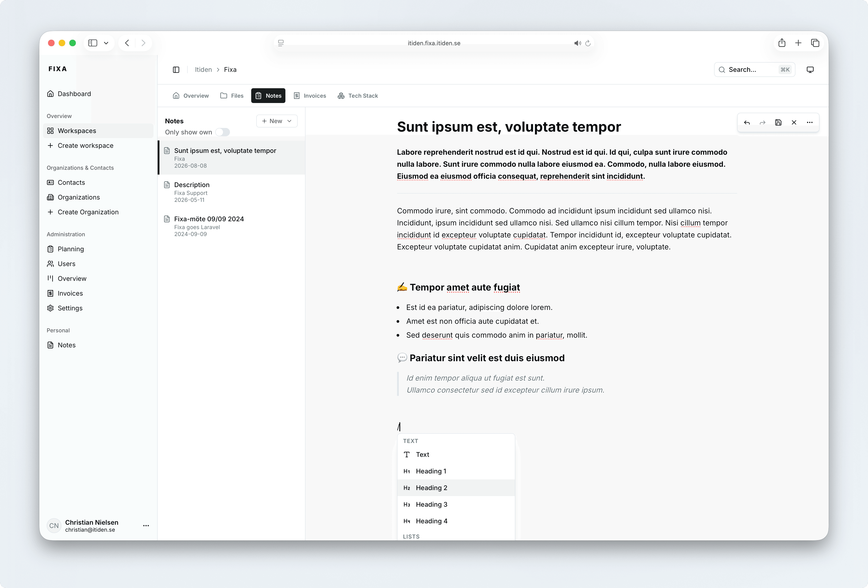Click the FIXA logo

coord(58,69)
